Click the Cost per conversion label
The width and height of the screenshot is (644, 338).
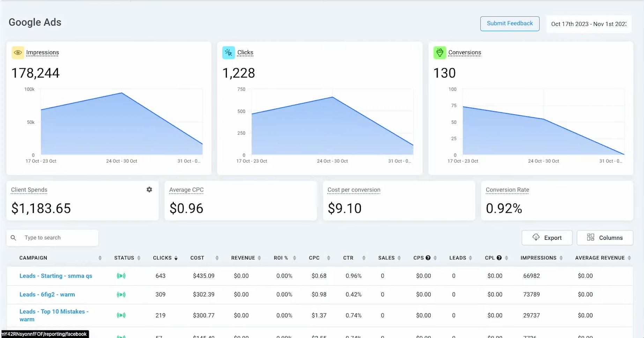(x=354, y=190)
